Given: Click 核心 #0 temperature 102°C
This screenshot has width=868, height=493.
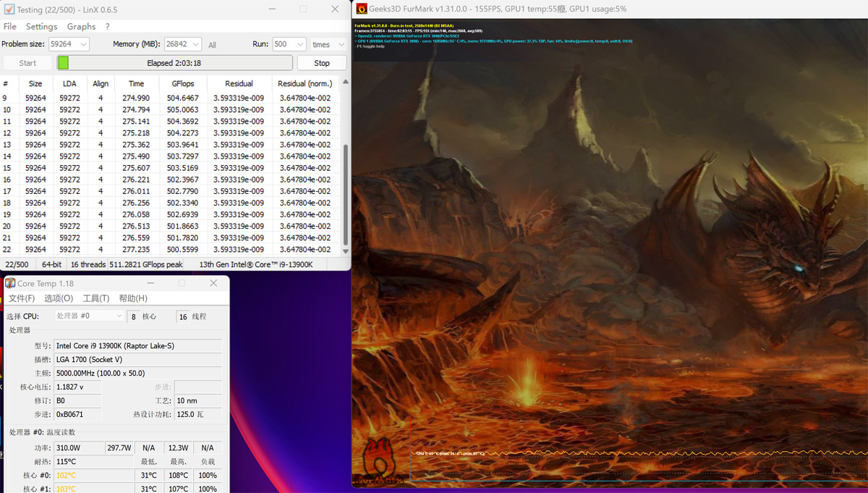Looking at the screenshot, I should (x=93, y=475).
